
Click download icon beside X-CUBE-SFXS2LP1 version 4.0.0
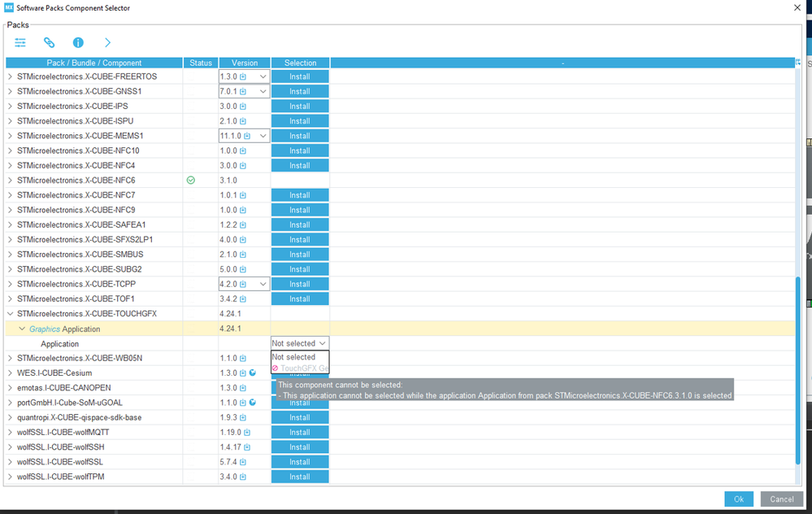(x=243, y=240)
